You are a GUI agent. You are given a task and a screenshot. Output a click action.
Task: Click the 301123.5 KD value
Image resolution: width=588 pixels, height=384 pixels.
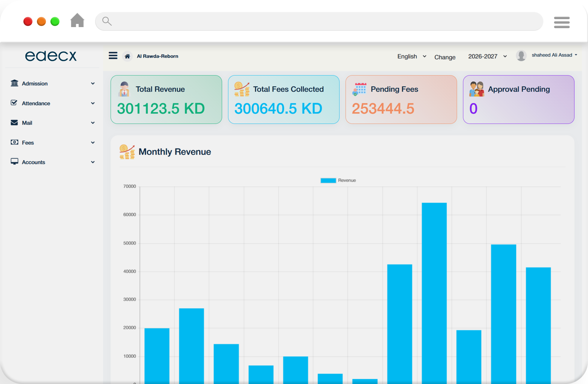[x=161, y=108]
